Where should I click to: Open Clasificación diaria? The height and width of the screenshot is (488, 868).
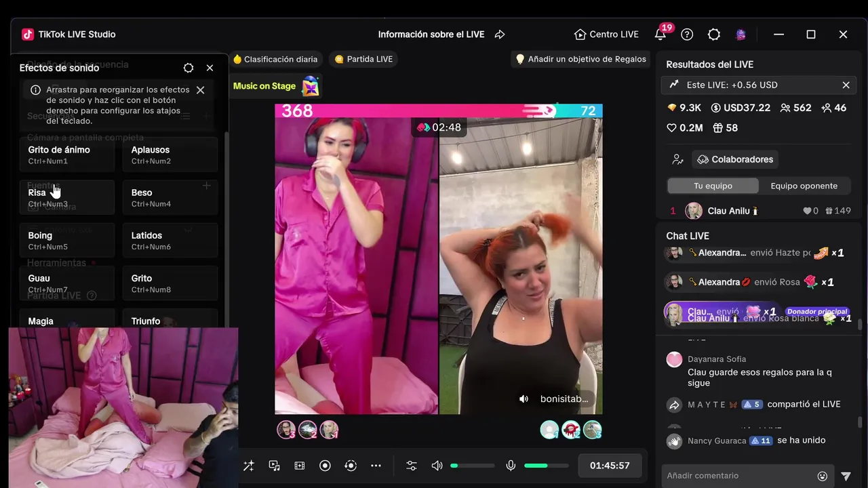(x=275, y=59)
